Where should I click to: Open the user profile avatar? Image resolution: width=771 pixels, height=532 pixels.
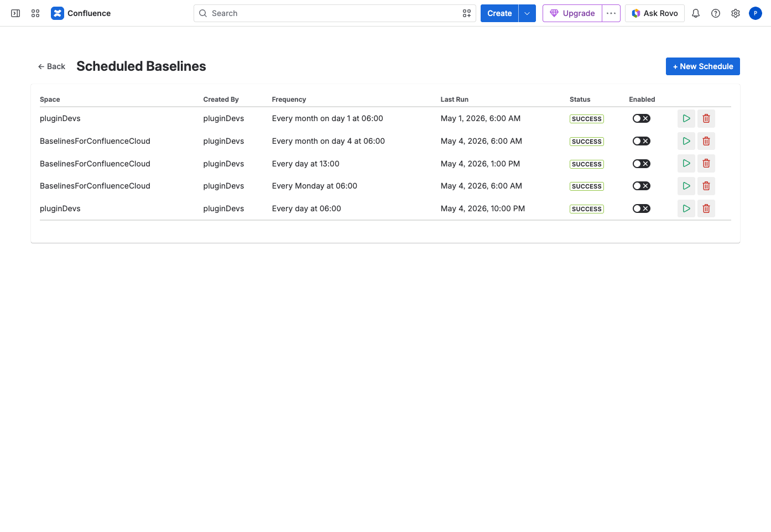756,13
